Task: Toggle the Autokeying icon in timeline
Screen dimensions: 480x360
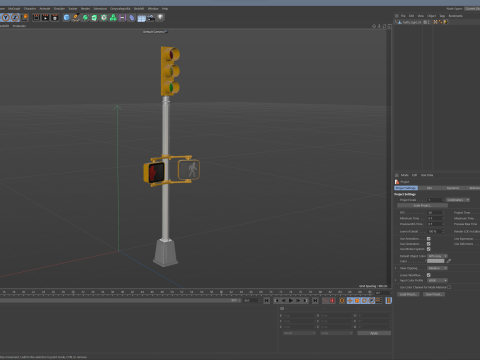Action: (332, 301)
